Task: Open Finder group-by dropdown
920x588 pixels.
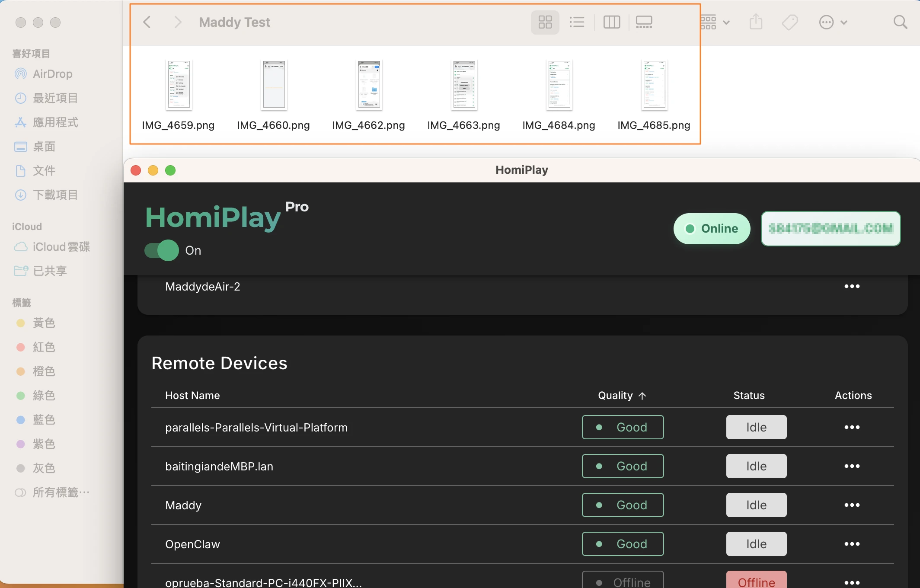Action: tap(715, 22)
